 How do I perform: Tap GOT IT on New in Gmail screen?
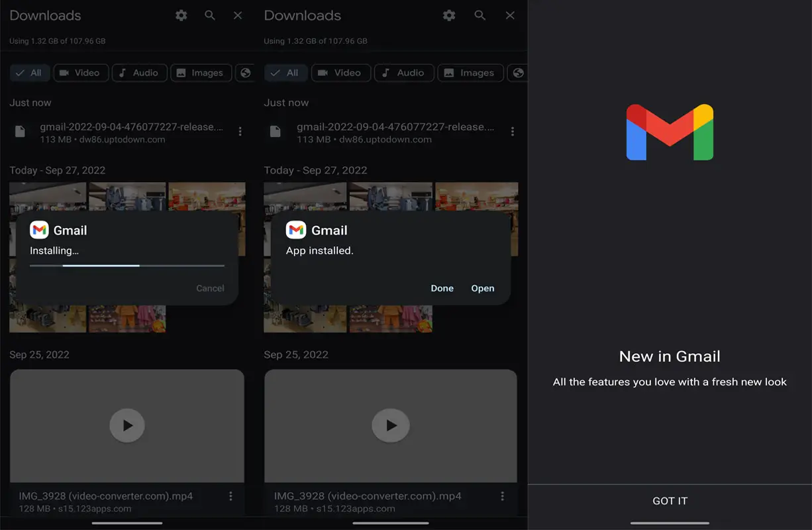(x=670, y=501)
